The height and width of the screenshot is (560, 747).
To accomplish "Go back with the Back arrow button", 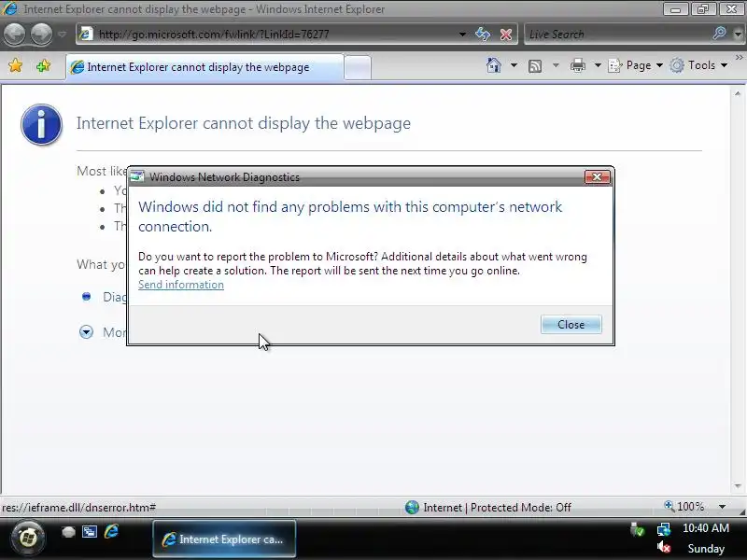I will tap(15, 35).
